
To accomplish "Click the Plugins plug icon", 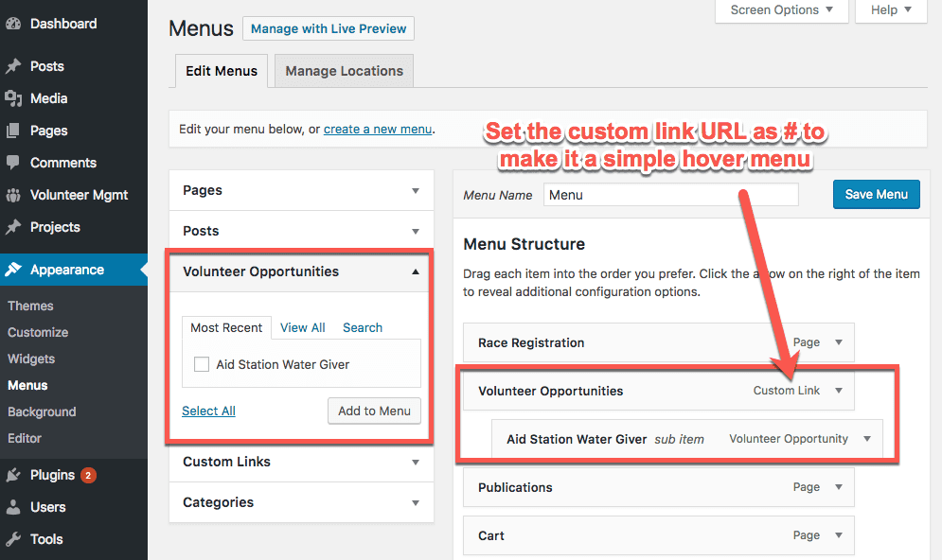I will (x=13, y=475).
